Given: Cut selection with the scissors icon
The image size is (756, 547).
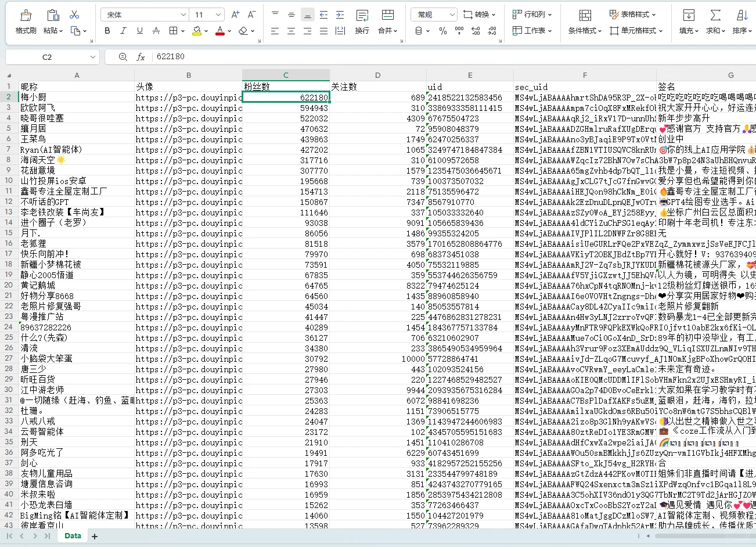Looking at the screenshot, I should [74, 15].
